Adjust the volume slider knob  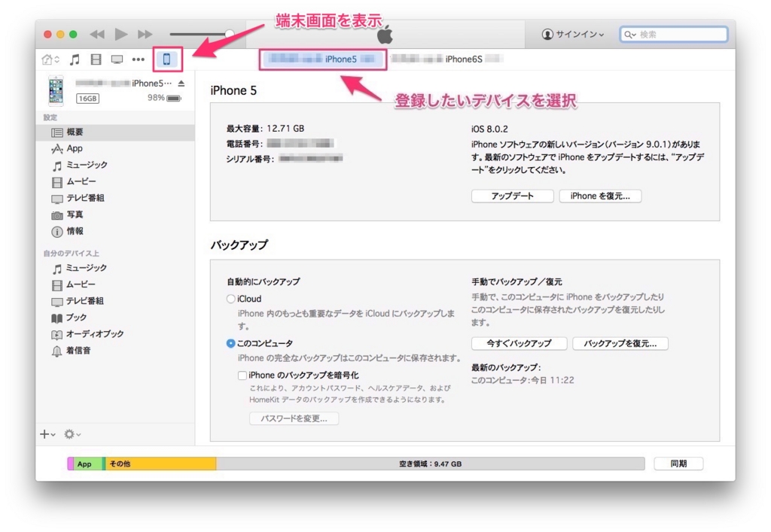click(x=229, y=34)
